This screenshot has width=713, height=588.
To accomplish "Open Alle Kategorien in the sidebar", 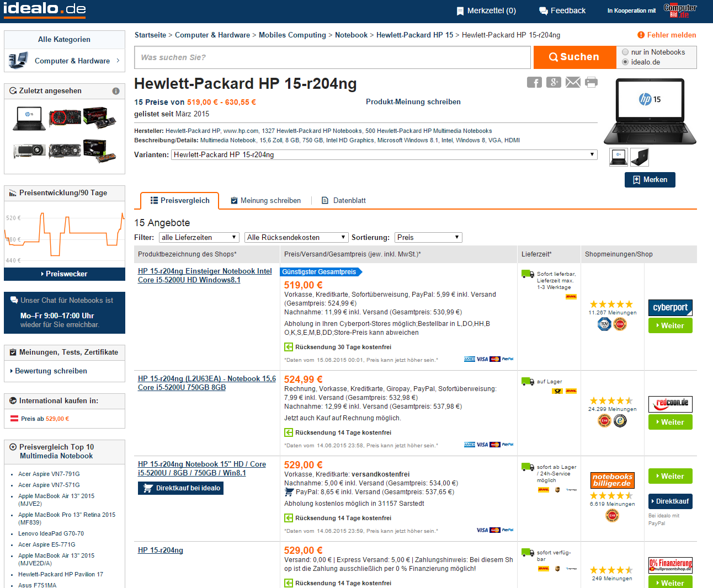I will click(x=65, y=39).
